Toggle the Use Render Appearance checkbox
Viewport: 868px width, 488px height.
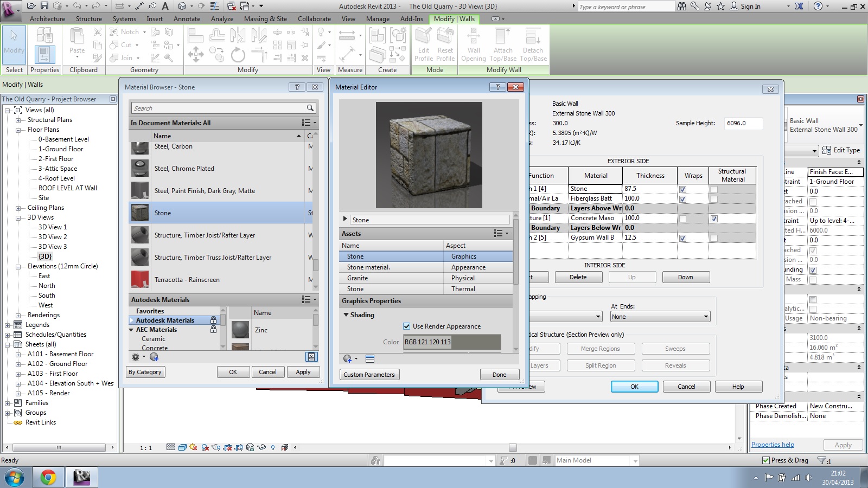(407, 326)
